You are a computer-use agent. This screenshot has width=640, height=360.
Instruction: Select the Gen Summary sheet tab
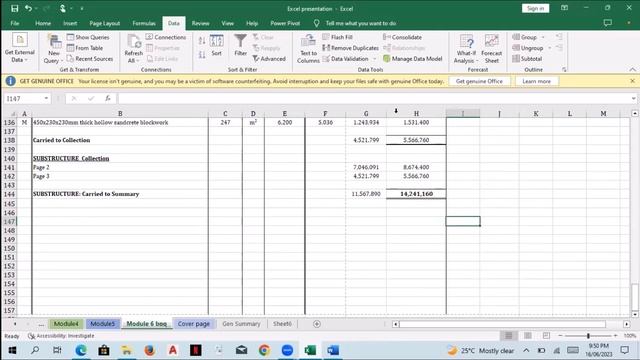pyautogui.click(x=241, y=324)
